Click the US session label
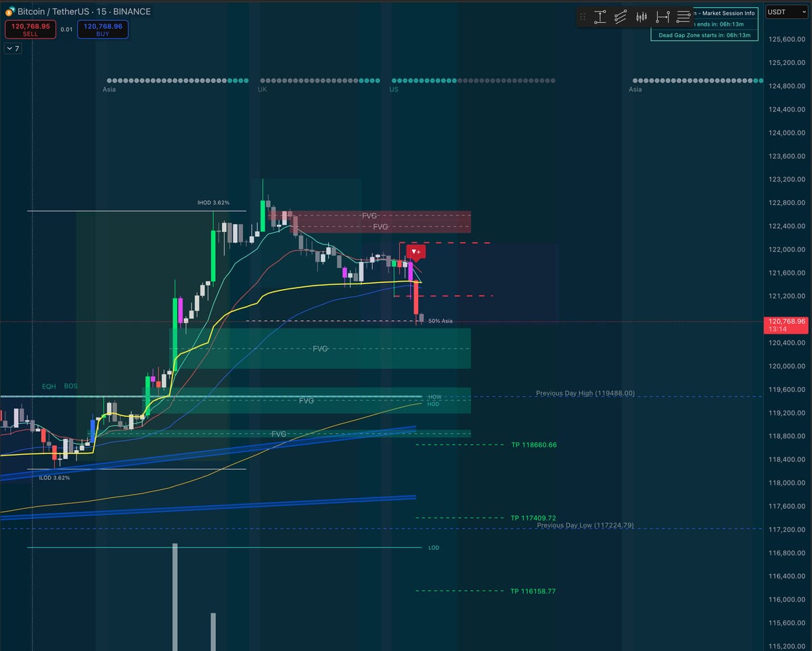 [x=394, y=89]
